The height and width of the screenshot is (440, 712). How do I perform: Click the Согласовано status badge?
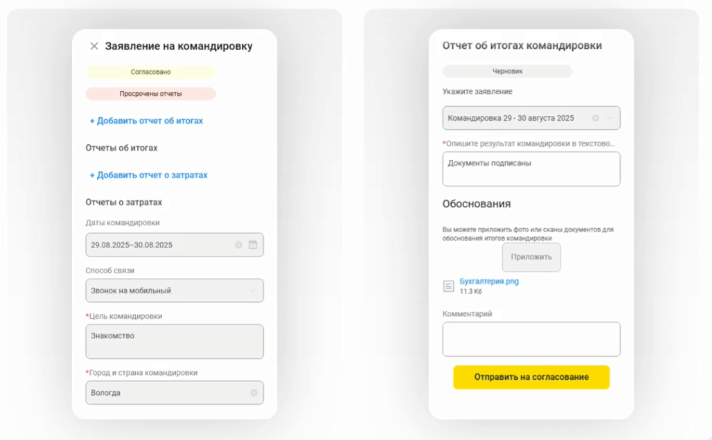click(150, 72)
